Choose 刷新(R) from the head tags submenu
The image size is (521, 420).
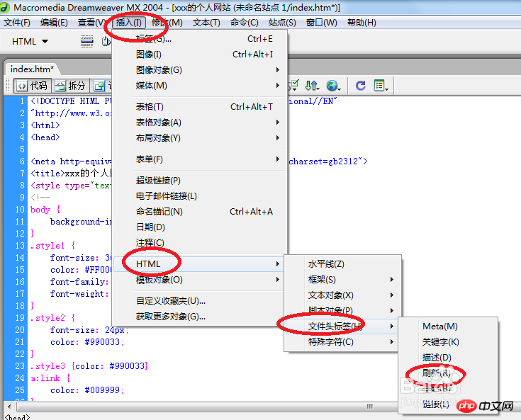(448, 373)
